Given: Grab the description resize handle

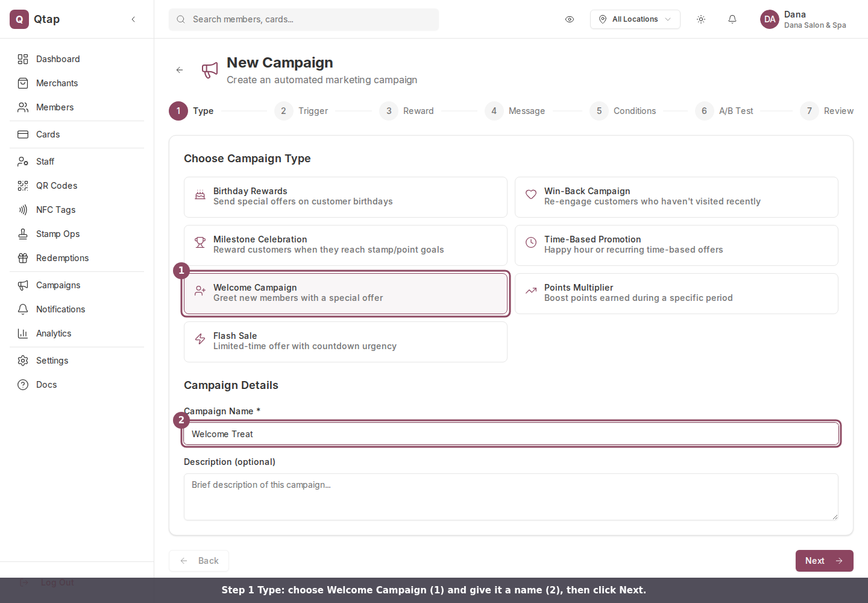Looking at the screenshot, I should coord(835,517).
